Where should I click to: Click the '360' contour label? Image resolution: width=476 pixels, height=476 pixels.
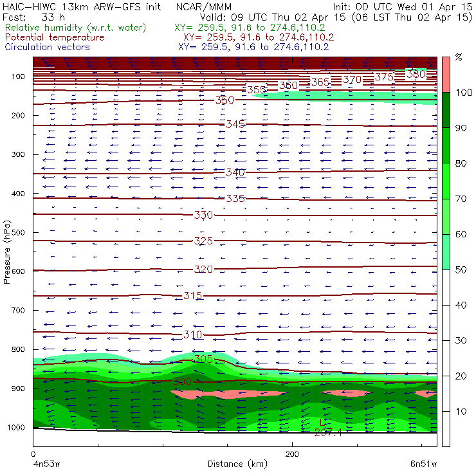click(x=289, y=86)
